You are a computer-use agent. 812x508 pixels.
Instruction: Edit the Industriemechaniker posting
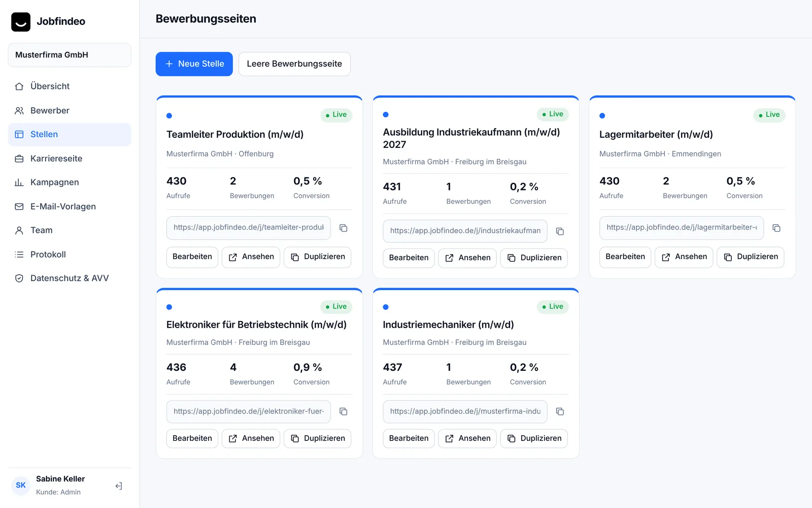coord(409,438)
